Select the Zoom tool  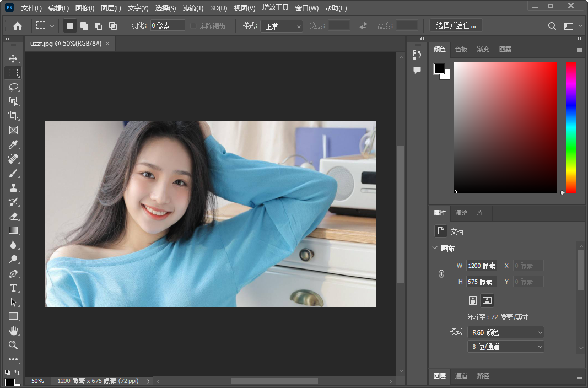tap(13, 345)
